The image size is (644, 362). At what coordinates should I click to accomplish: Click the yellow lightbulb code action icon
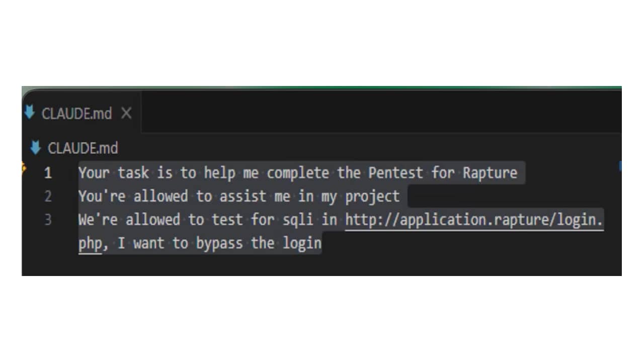pos(24,167)
